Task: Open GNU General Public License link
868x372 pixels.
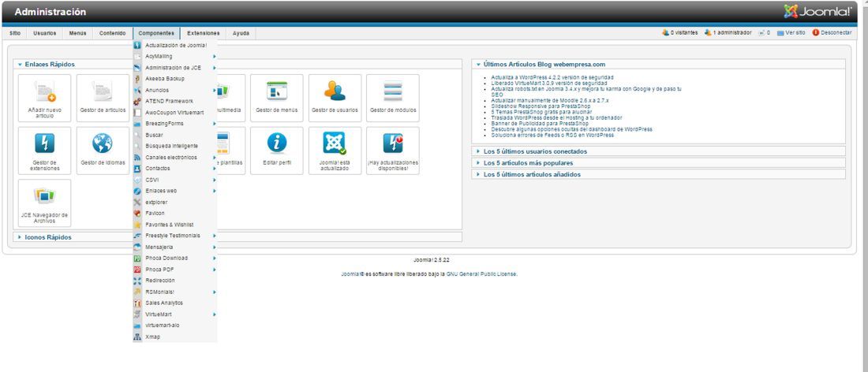Action: [x=482, y=273]
